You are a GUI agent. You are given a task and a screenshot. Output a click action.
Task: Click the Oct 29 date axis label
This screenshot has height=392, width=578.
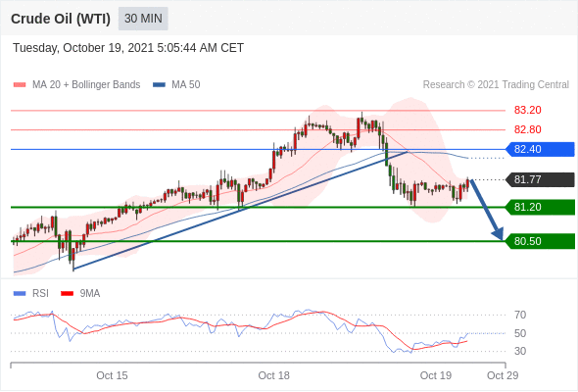pyautogui.click(x=503, y=375)
